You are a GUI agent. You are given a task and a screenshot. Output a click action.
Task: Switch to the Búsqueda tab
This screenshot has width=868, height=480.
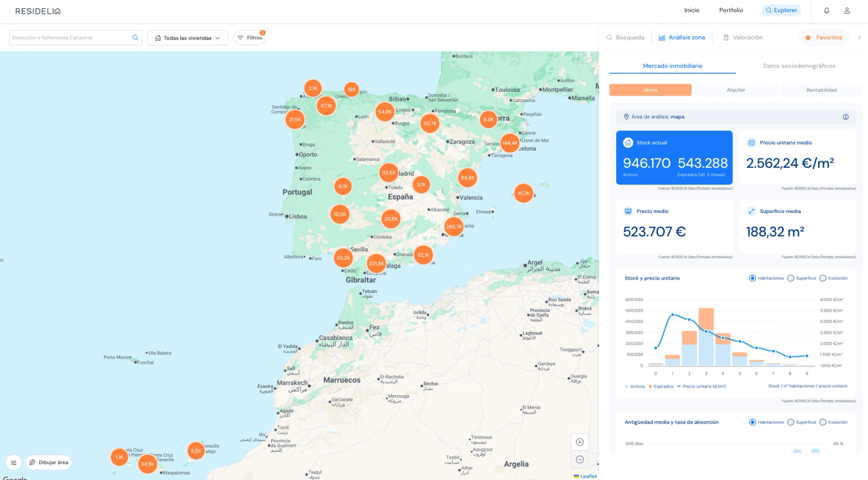click(626, 37)
